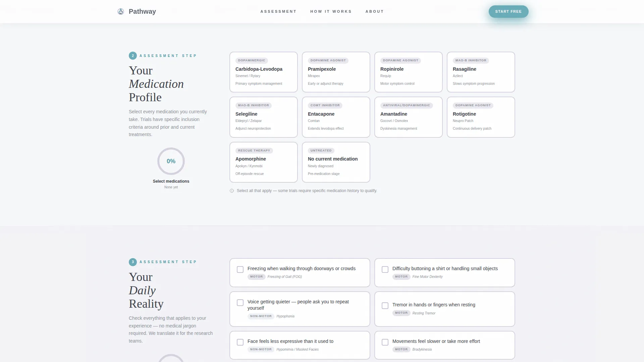Click the 'Select medications' label
The height and width of the screenshot is (362, 644).
click(x=171, y=181)
